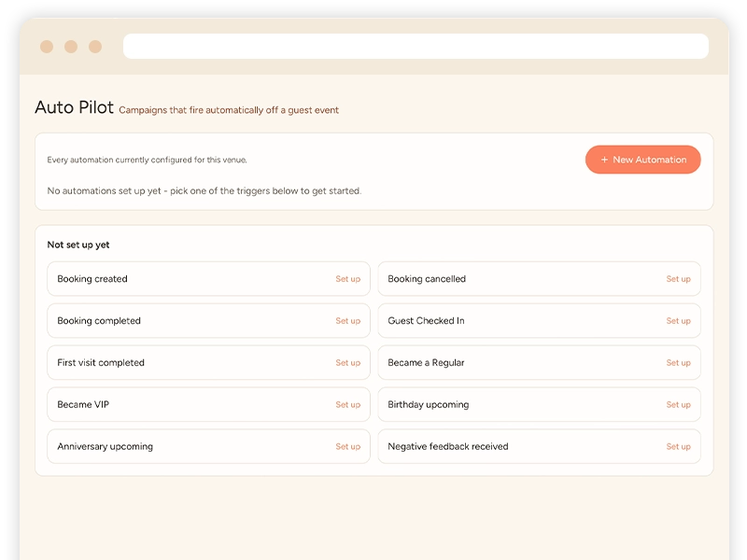747x560 pixels.
Task: Set up the Booking created trigger
Action: click(x=347, y=279)
